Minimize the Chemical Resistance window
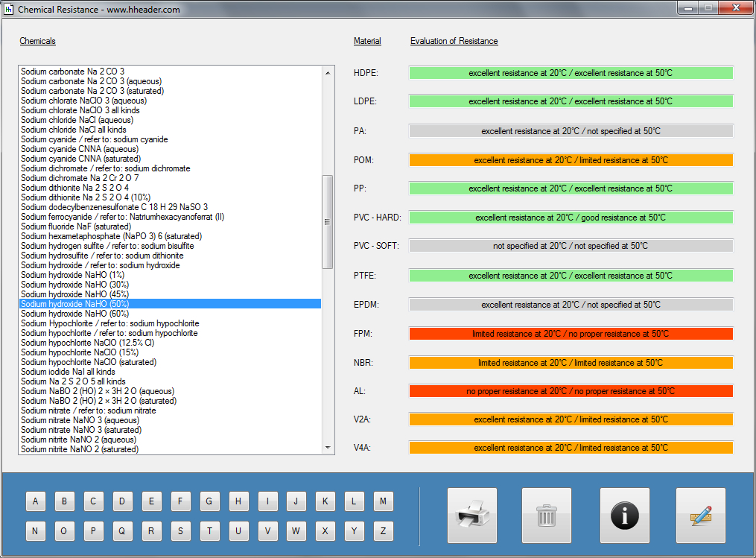This screenshot has height=558, width=756. tap(688, 7)
